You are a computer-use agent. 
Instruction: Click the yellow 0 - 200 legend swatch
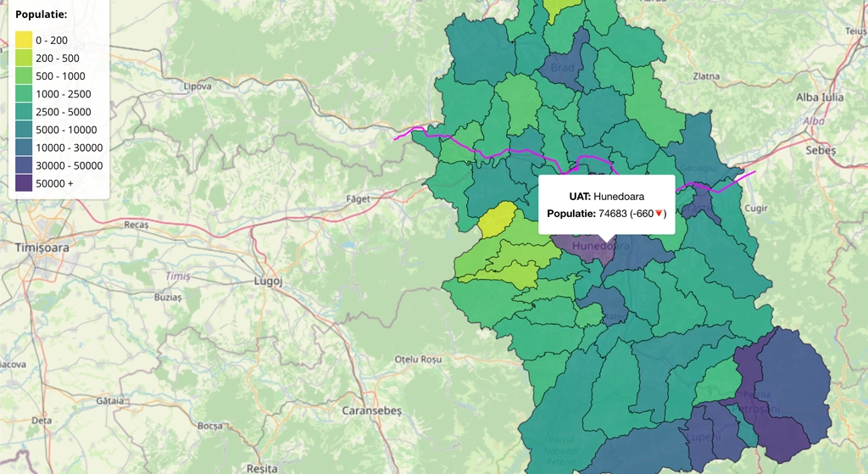(24, 40)
